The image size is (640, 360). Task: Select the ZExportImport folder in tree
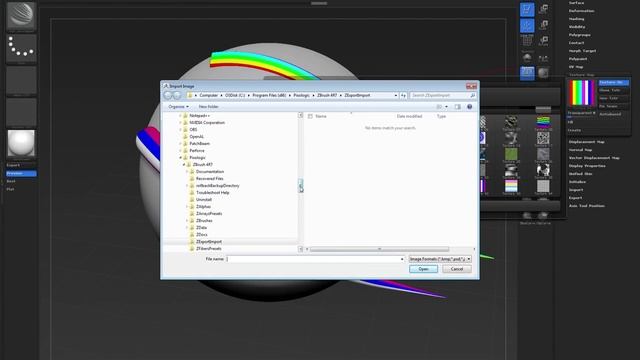209,242
